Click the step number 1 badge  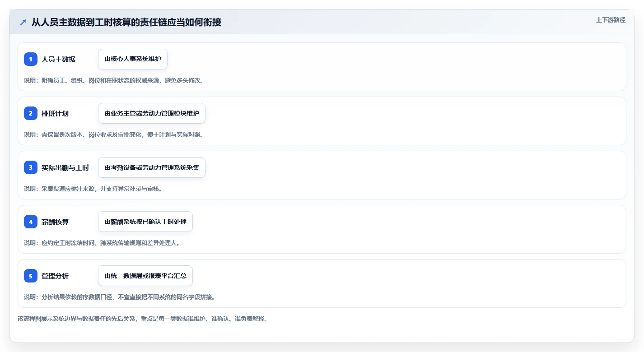point(31,59)
